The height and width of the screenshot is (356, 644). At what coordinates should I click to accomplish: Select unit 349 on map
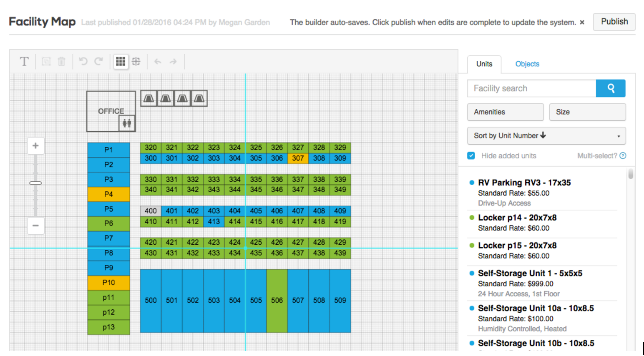click(x=340, y=190)
